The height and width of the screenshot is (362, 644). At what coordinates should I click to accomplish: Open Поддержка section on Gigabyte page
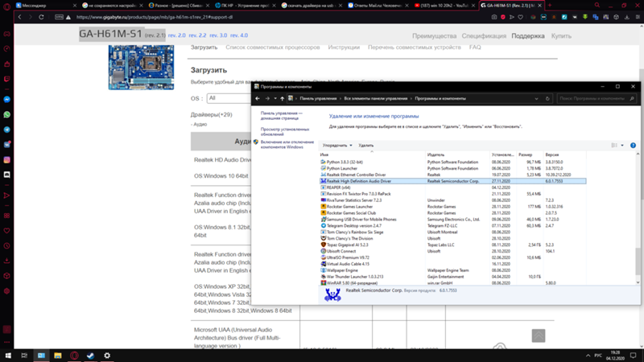point(528,35)
